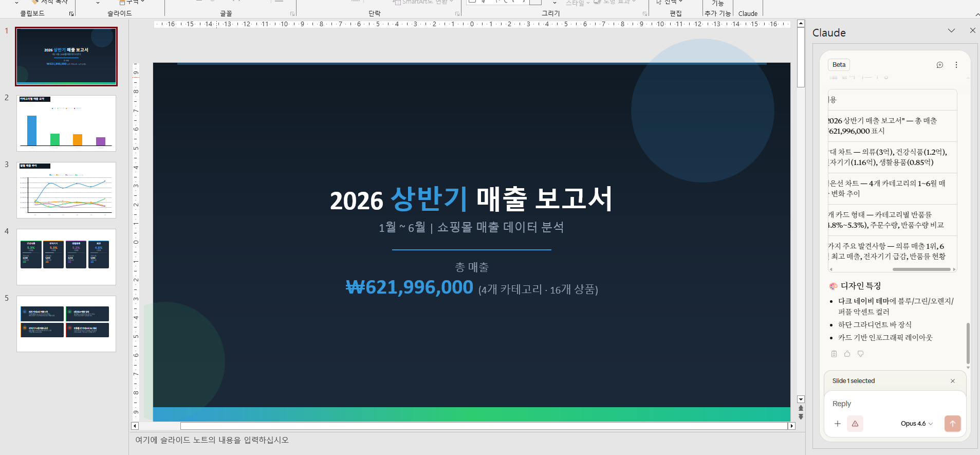Click in the Reply input field
The width and height of the screenshot is (980, 455).
(x=894, y=404)
